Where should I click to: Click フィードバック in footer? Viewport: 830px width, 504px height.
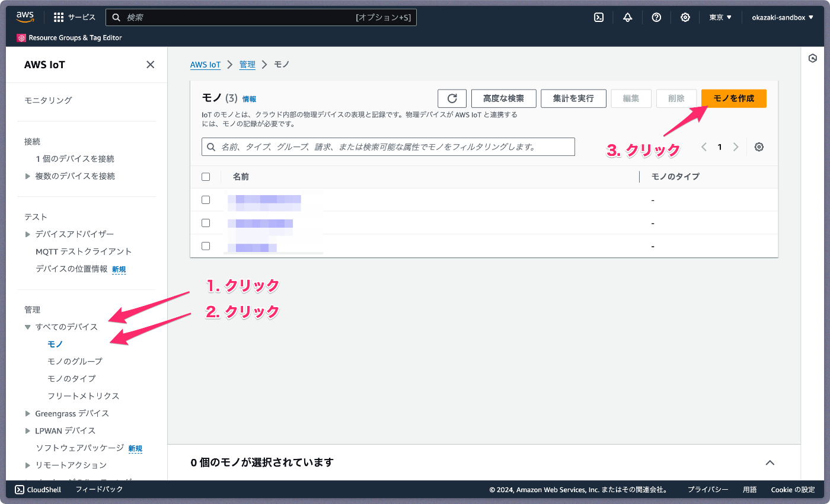click(99, 490)
